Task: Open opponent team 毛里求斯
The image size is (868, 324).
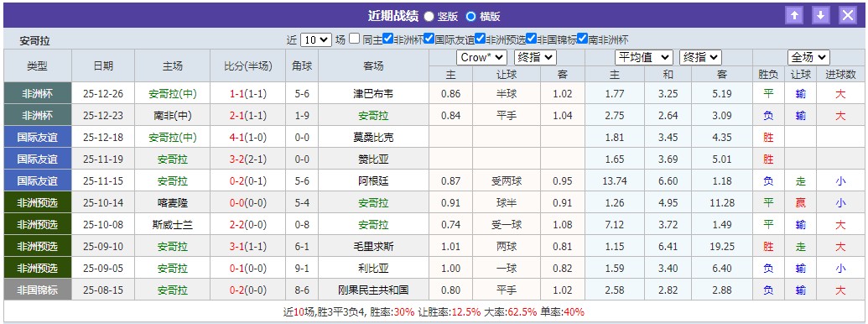Action: tap(373, 247)
